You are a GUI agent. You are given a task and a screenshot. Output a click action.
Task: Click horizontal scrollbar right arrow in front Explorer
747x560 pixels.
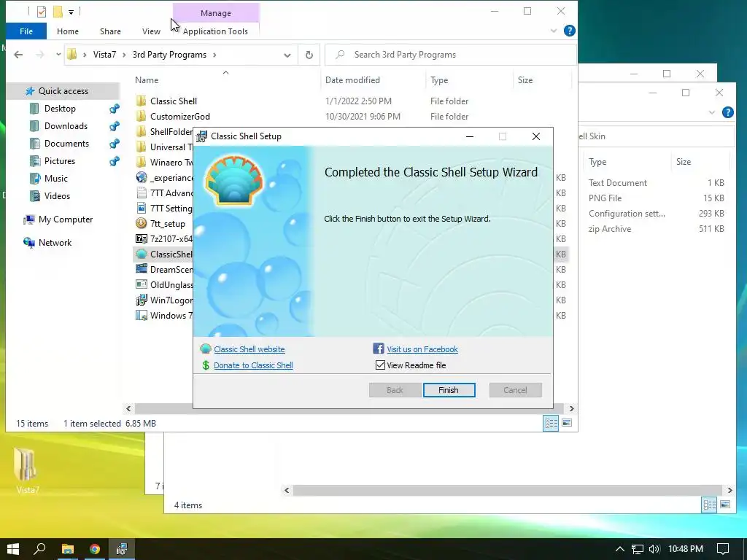(572, 408)
